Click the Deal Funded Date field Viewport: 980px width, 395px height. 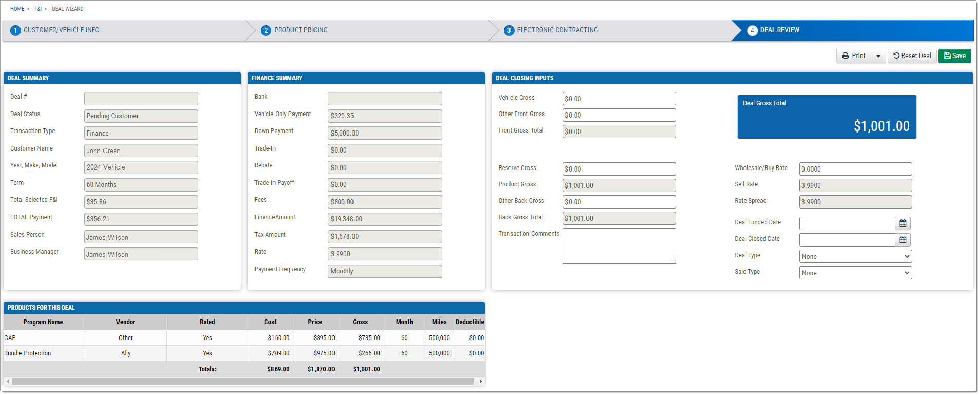point(847,223)
